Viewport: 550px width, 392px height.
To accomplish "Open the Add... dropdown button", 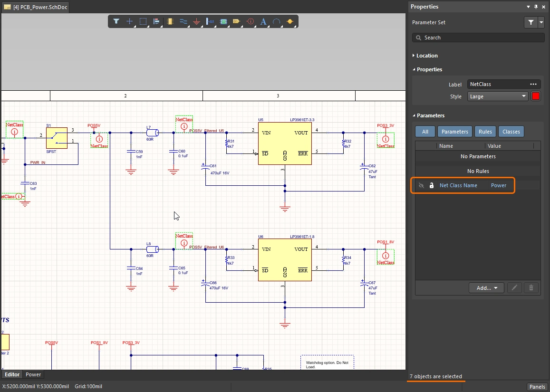I will pyautogui.click(x=486, y=287).
